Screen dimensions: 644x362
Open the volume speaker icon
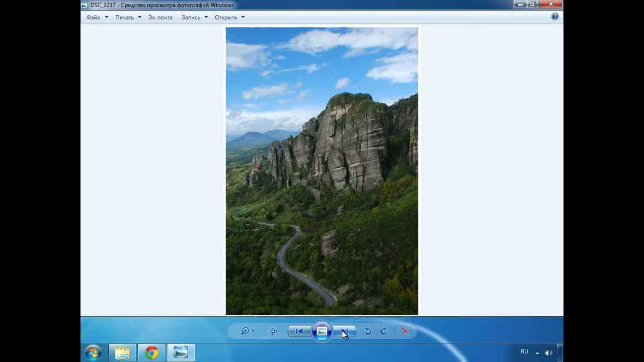[x=548, y=353]
